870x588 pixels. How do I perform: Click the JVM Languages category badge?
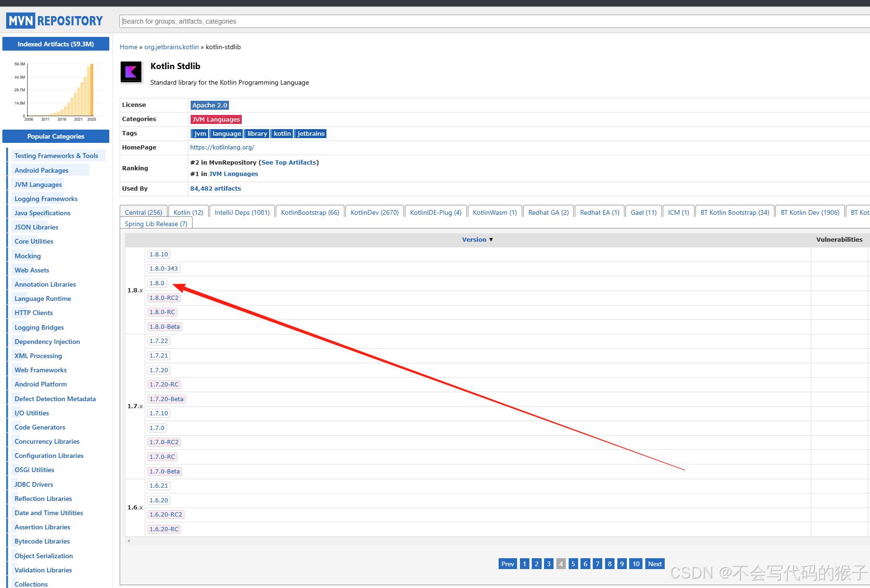(x=216, y=120)
